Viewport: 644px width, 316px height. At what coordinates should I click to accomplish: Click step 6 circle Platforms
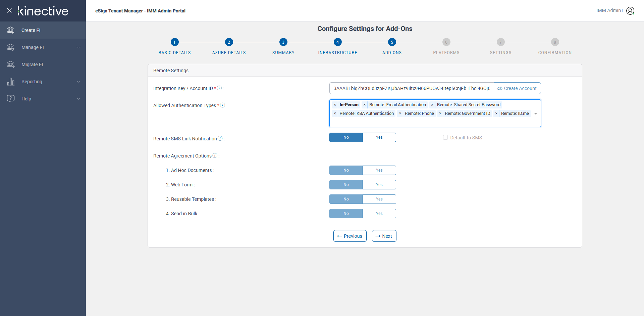(446, 42)
